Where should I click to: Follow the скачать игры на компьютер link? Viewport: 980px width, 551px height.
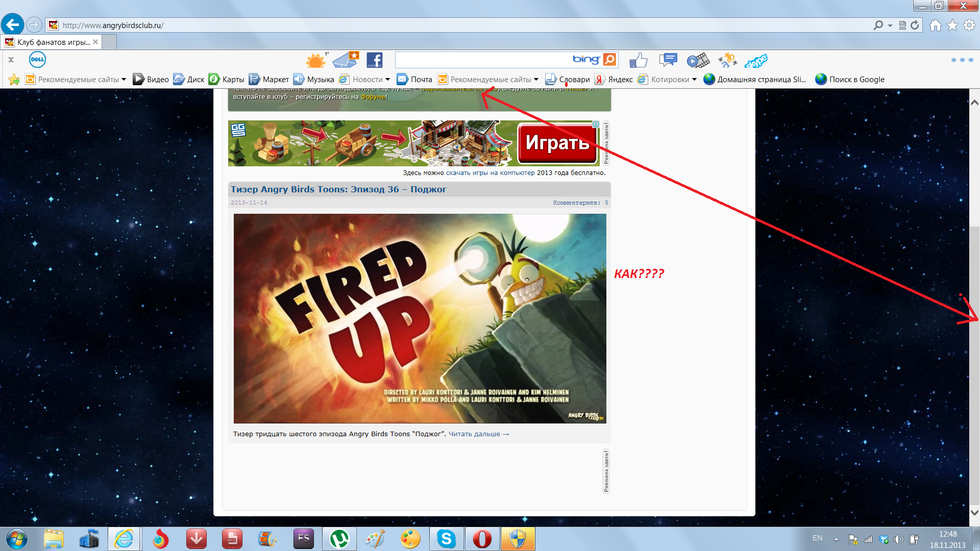490,173
